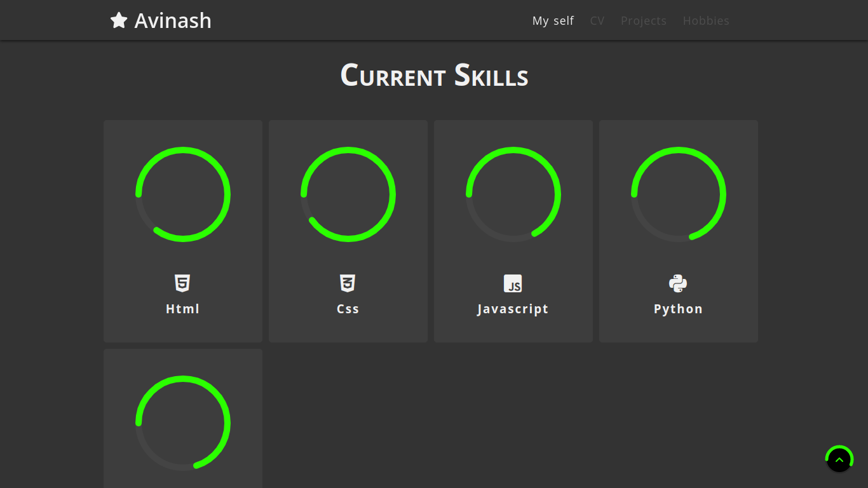The height and width of the screenshot is (488, 868).
Task: Click the Avinash brand name
Action: [x=173, y=20]
